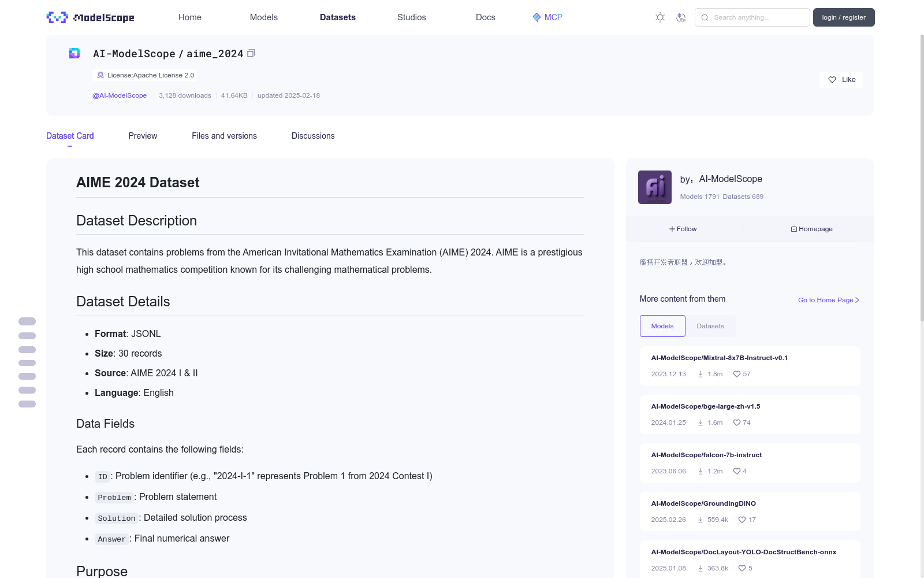Viewport: 924px width, 578px height.
Task: Open the Docs menu item
Action: coord(486,17)
